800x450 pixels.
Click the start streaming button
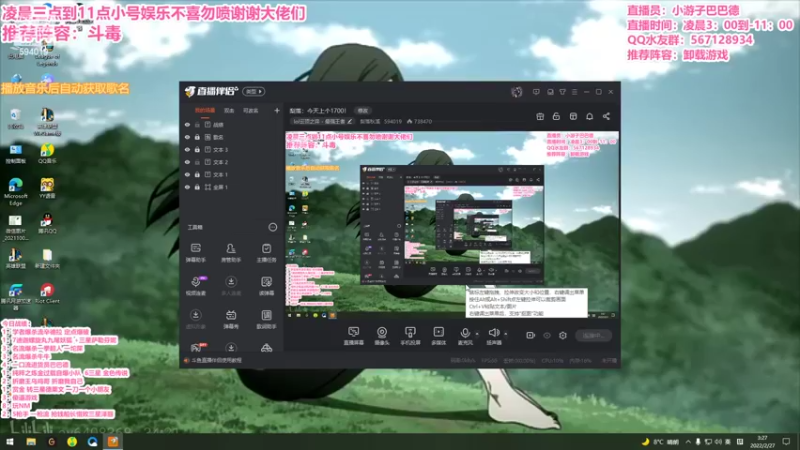click(593, 335)
